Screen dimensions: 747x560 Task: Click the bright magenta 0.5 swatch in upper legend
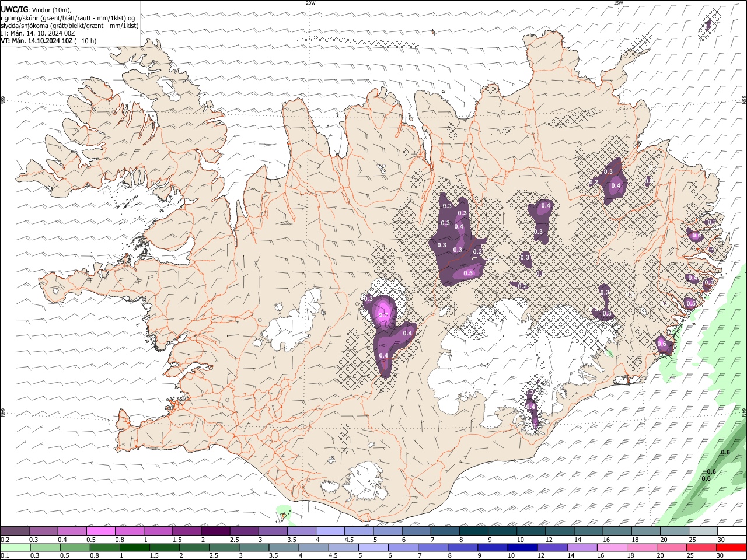point(100,531)
